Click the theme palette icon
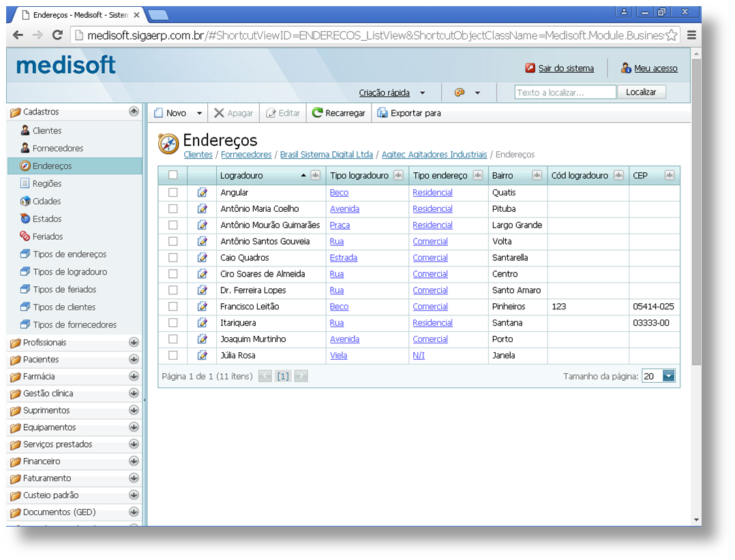The image size is (735, 560). click(460, 92)
